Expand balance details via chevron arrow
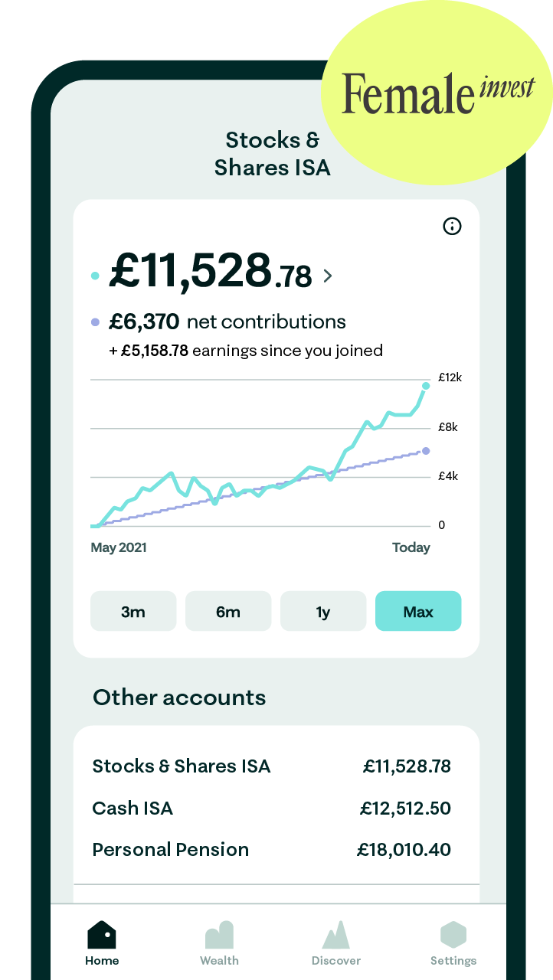 328,276
